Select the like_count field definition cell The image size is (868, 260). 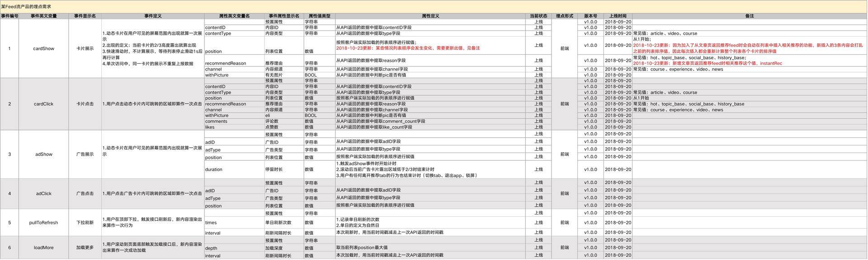pyautogui.click(x=430, y=127)
